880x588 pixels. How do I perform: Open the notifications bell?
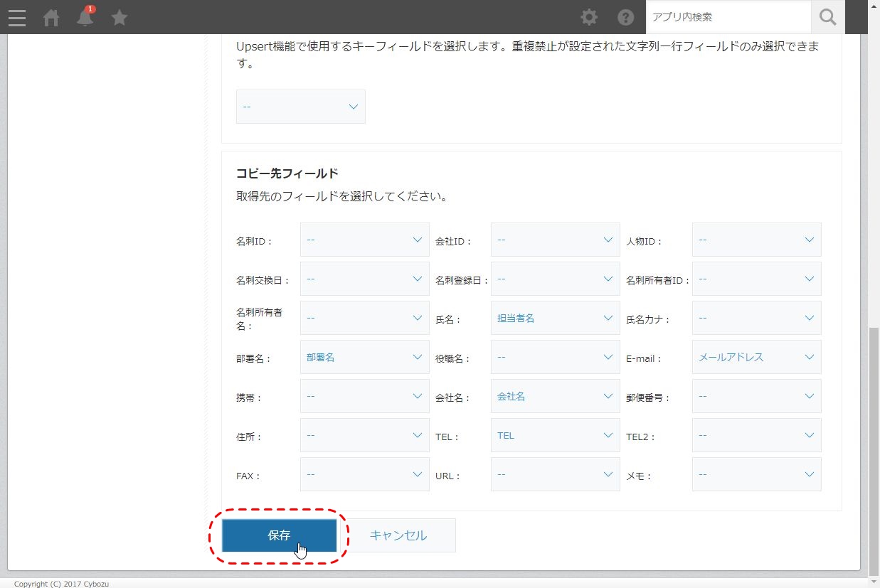pyautogui.click(x=85, y=18)
